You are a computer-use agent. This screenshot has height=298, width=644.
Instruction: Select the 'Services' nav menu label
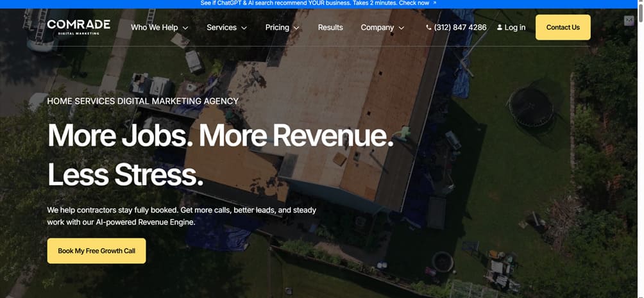[221, 28]
